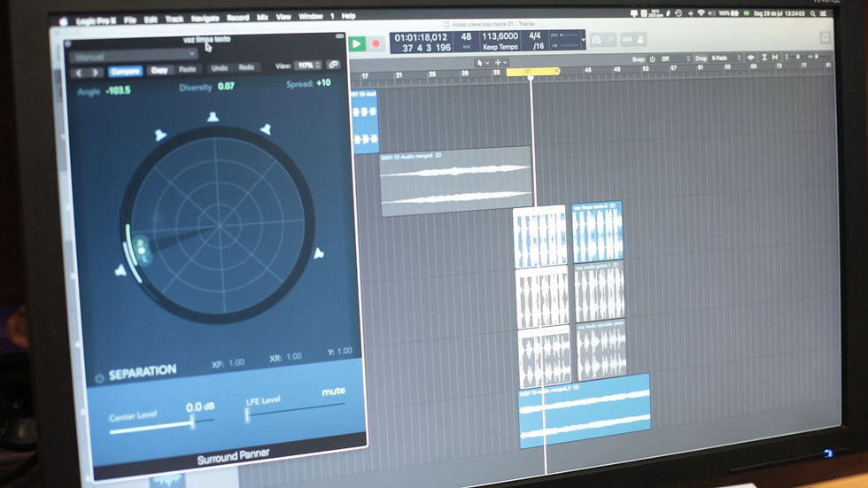Open the Help menu
The height and width of the screenshot is (488, 868).
[x=348, y=16]
